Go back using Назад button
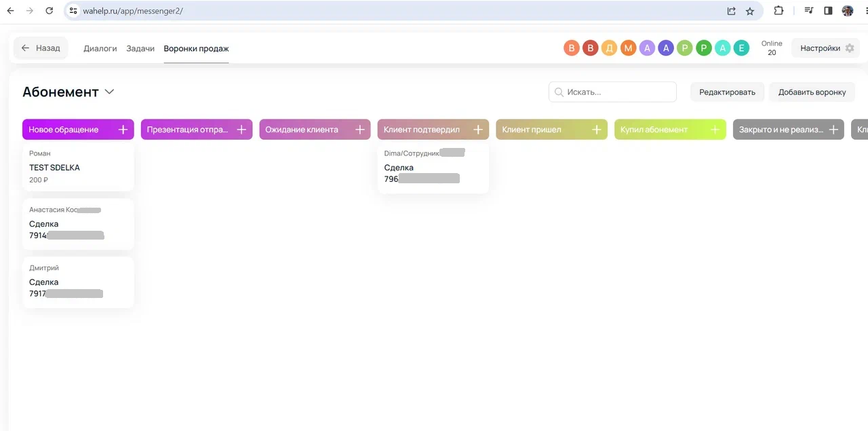This screenshot has height=431, width=868. pyautogui.click(x=41, y=48)
